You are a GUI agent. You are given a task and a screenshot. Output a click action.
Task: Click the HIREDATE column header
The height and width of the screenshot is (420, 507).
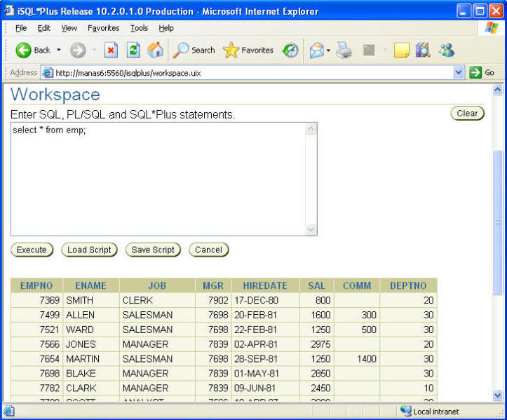[x=265, y=285]
